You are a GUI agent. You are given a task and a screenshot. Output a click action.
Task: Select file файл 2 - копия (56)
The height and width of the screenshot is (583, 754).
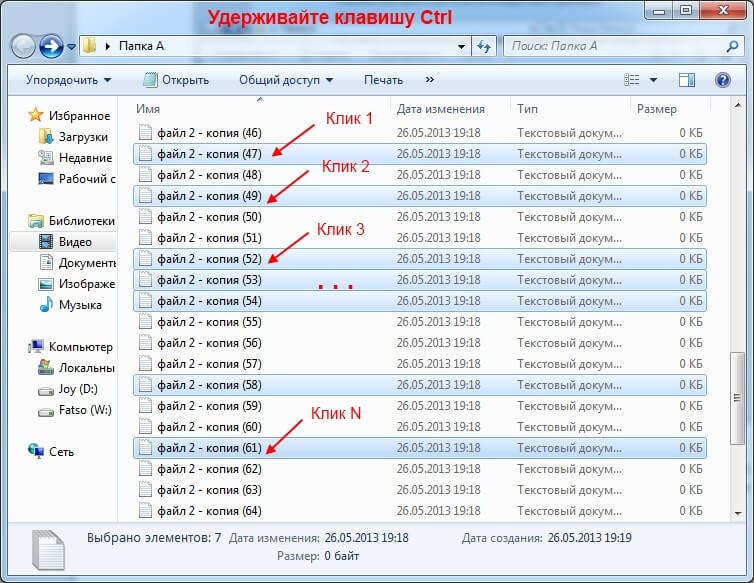209,343
